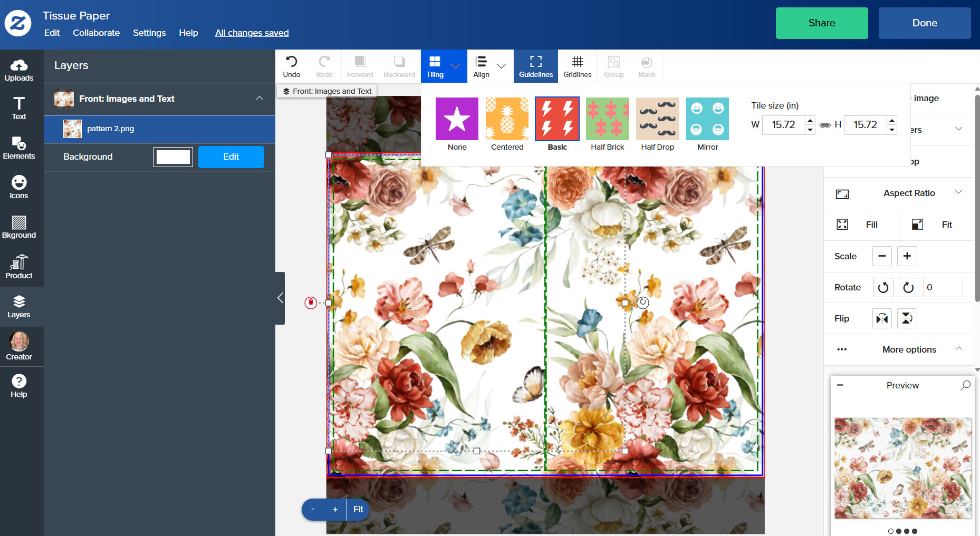Decrease the tile height with the stepper
Viewport: 980px width, 536px height.
tap(892, 130)
